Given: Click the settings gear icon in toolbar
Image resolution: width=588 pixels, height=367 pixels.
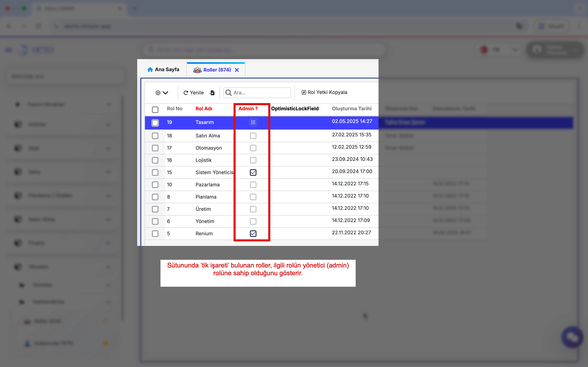Looking at the screenshot, I should coord(158,93).
